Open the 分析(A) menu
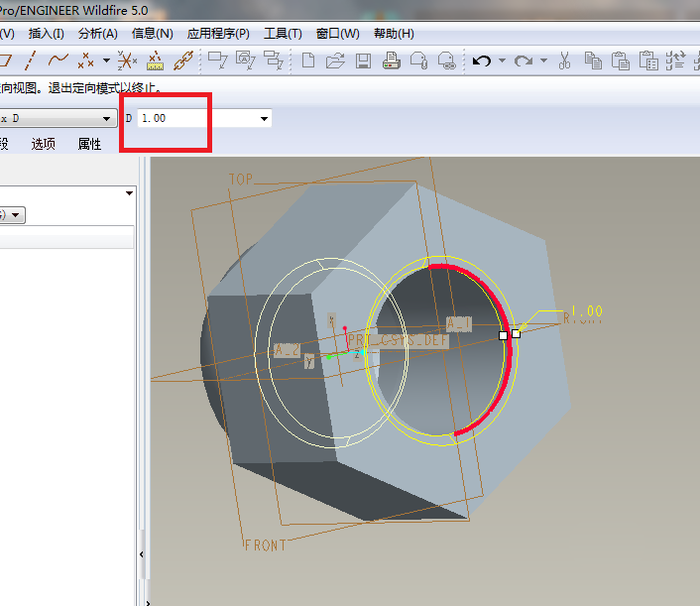 click(98, 34)
